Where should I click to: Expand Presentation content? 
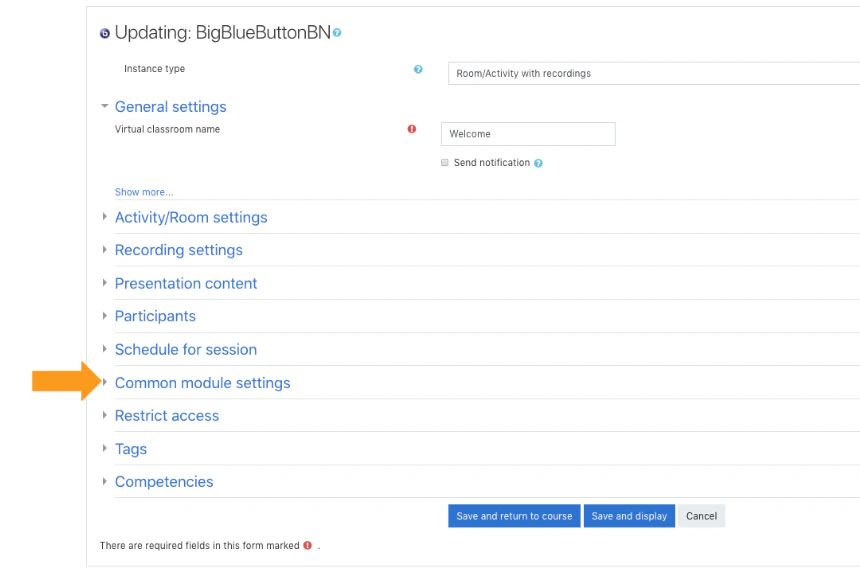click(186, 283)
